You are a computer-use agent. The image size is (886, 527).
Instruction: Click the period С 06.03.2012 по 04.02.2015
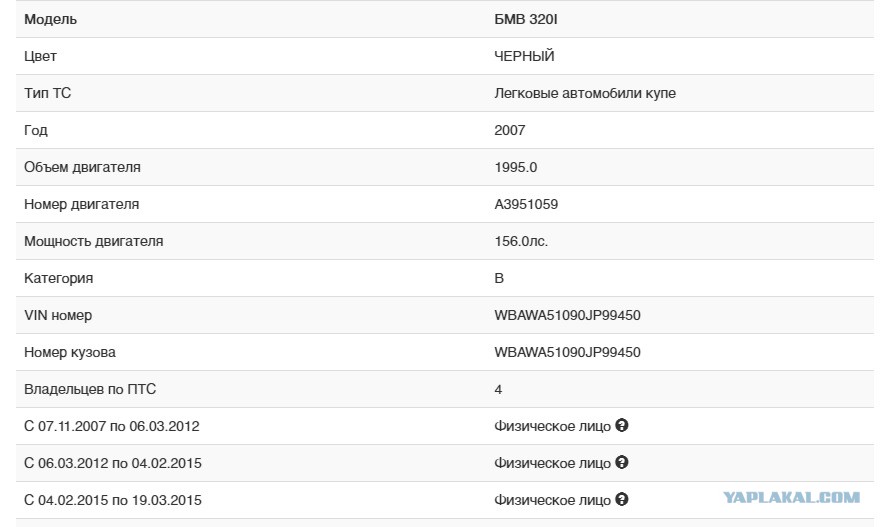click(113, 463)
